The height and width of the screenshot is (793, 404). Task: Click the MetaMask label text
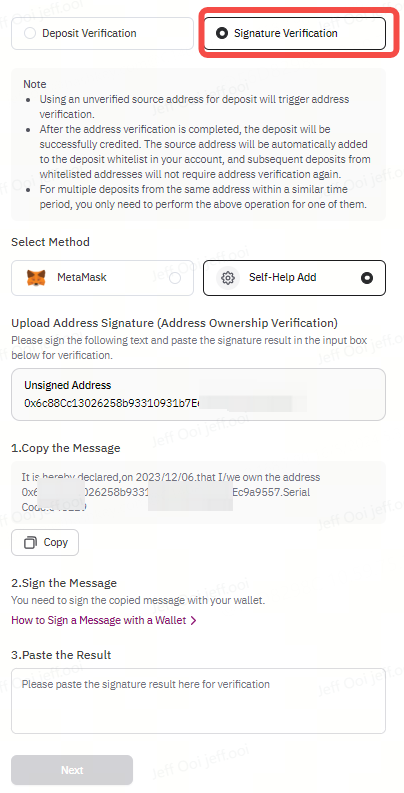(82, 277)
